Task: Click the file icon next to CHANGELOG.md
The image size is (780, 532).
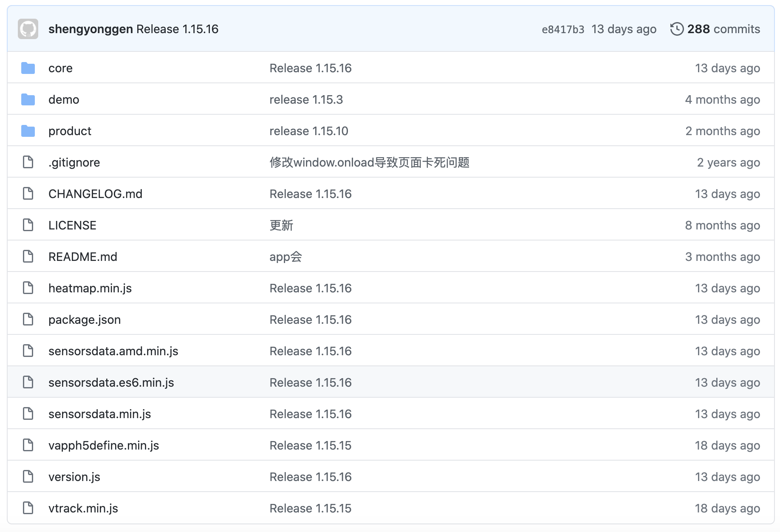Action: tap(28, 193)
